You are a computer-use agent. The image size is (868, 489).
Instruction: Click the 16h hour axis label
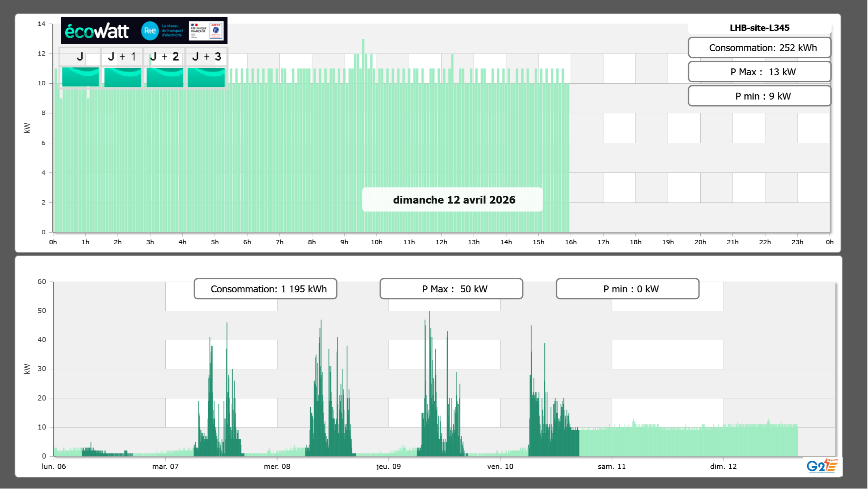click(571, 242)
